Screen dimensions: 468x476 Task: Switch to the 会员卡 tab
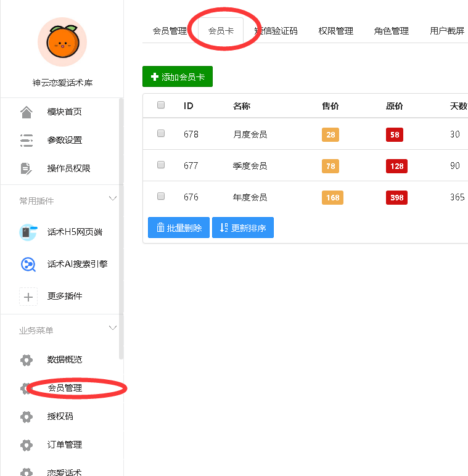point(221,31)
